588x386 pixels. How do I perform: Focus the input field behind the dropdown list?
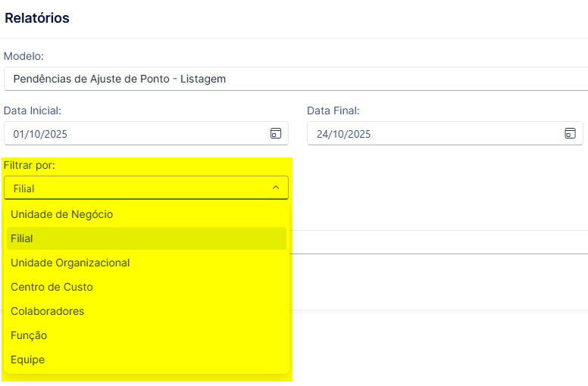439,242
